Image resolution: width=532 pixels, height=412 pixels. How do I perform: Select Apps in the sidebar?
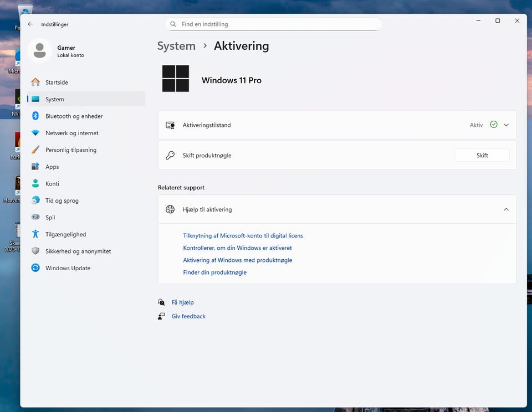(52, 167)
